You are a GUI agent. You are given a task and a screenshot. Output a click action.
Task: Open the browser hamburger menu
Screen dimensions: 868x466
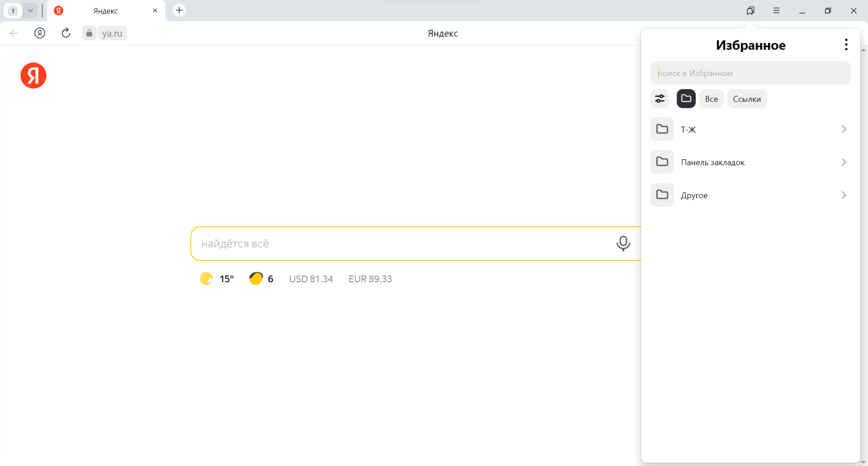point(776,10)
